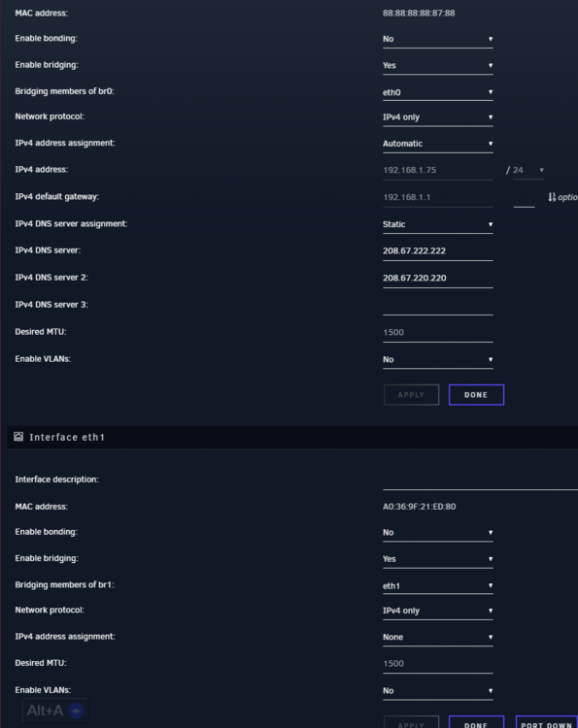Screen dimensions: 578x728
Task: Open eth0's Network protocol dropdown
Action: tap(438, 117)
